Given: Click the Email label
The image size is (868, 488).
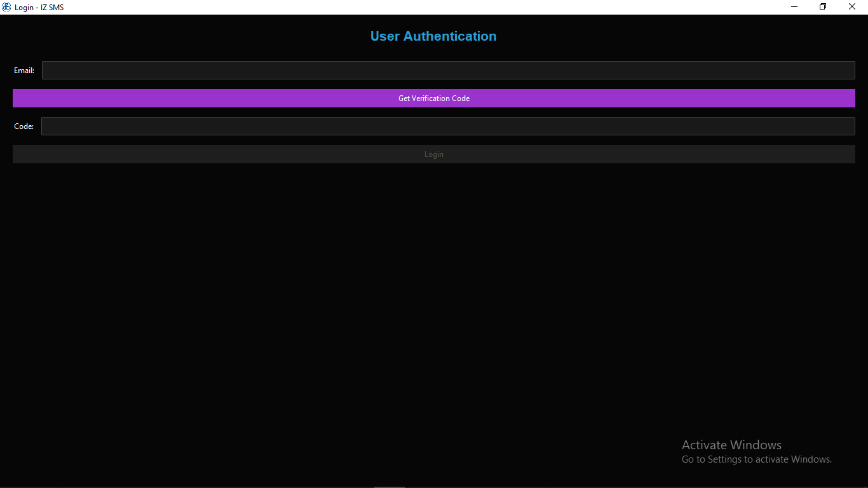Looking at the screenshot, I should 24,70.
